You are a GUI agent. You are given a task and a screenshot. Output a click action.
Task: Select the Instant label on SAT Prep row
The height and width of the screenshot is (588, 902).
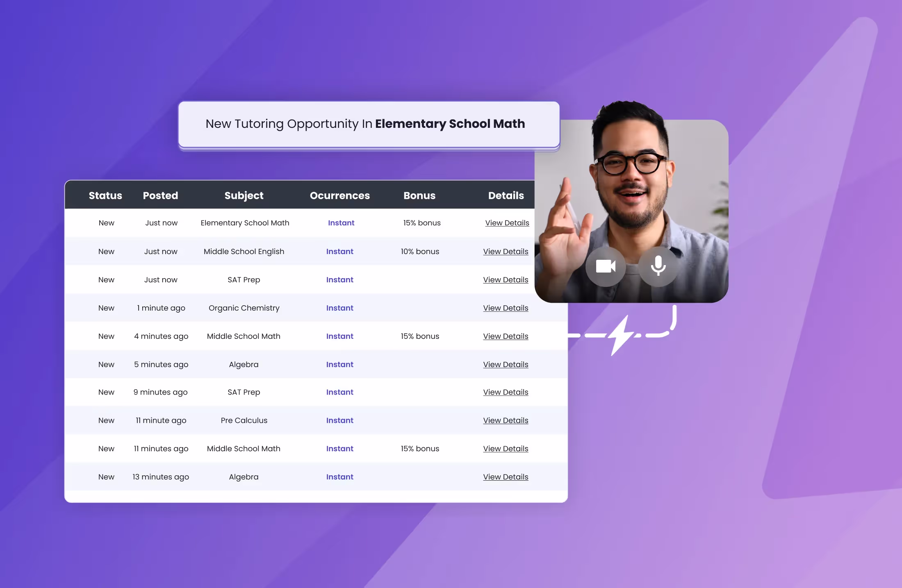click(x=339, y=279)
